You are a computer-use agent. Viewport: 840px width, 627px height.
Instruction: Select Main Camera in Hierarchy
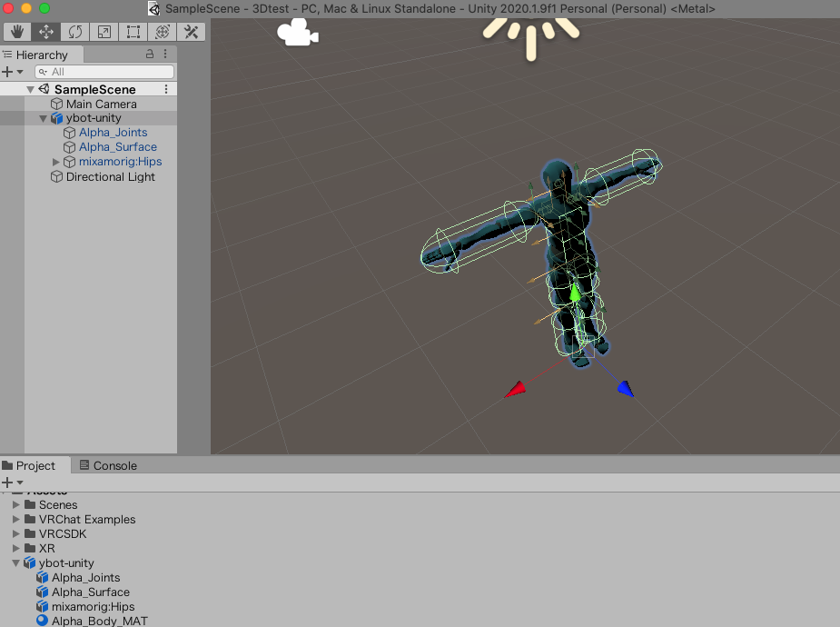click(101, 104)
